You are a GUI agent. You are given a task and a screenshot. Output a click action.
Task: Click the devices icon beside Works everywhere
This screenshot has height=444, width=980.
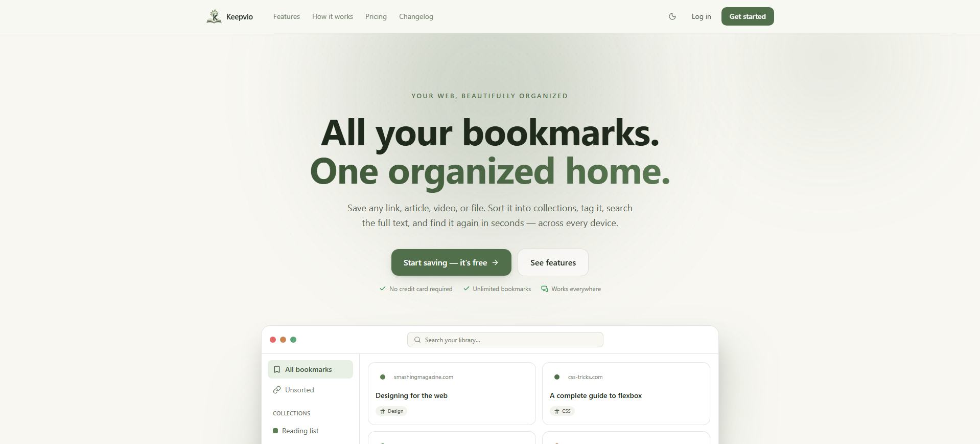[545, 289]
